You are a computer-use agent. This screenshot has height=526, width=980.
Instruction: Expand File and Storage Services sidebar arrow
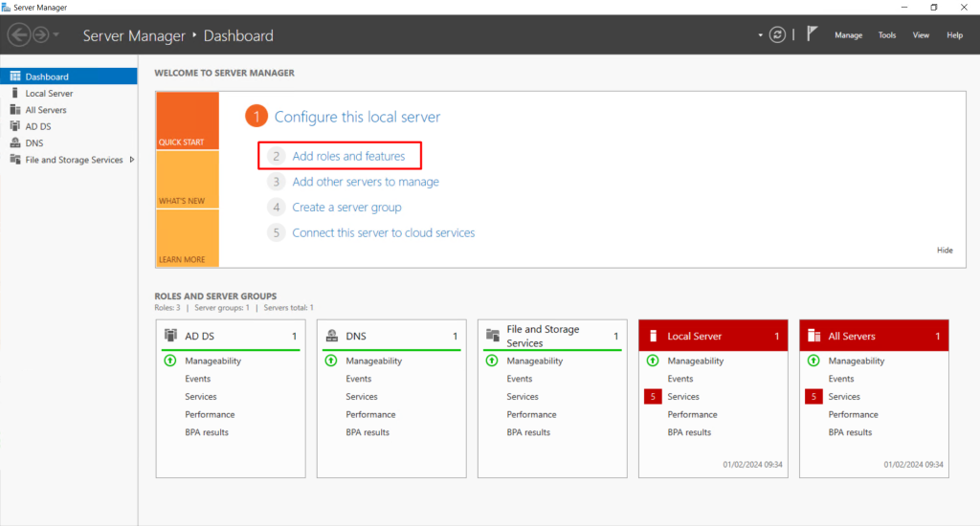point(131,160)
